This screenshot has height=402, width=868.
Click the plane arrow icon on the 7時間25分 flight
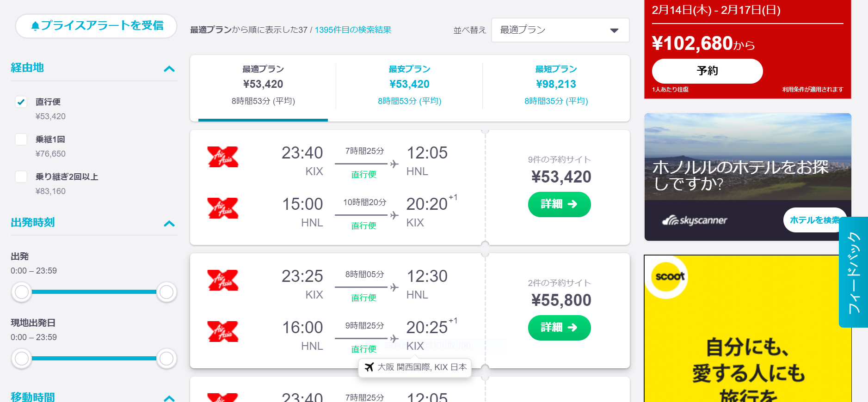pos(394,164)
